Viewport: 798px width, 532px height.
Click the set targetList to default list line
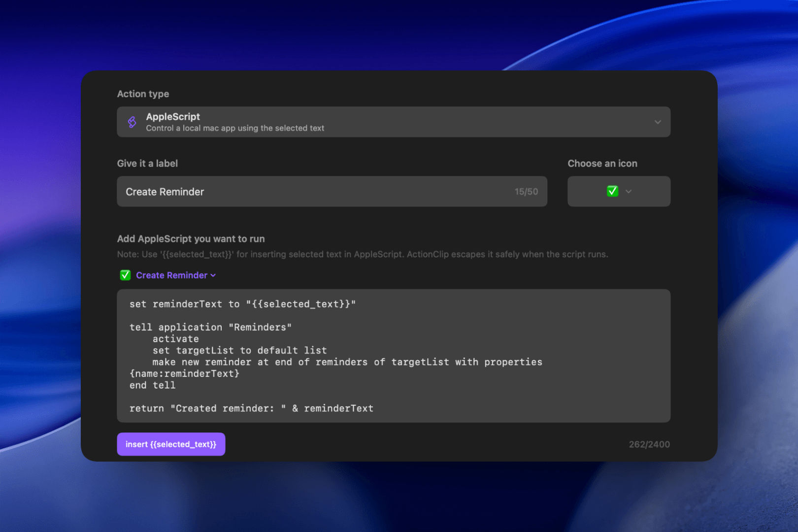(x=239, y=350)
